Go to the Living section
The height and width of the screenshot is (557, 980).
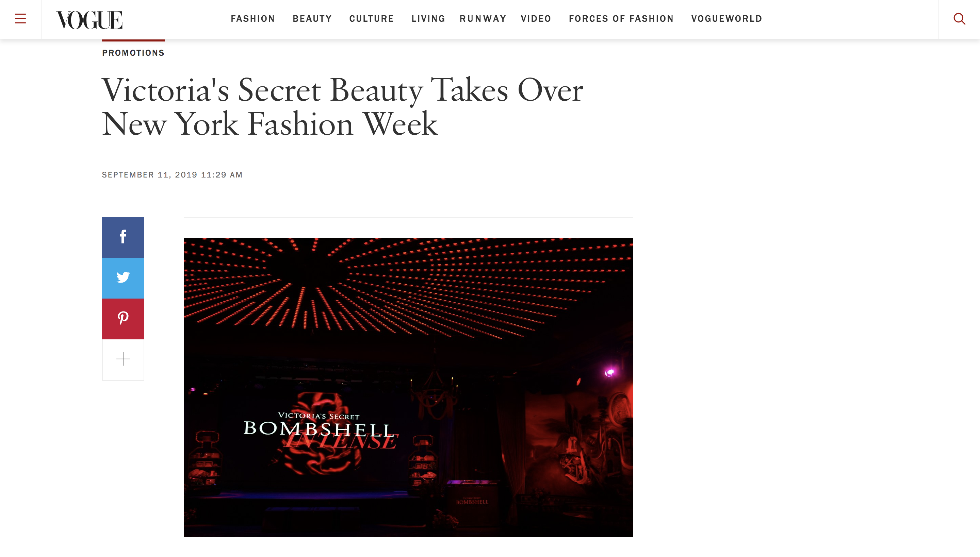point(428,19)
